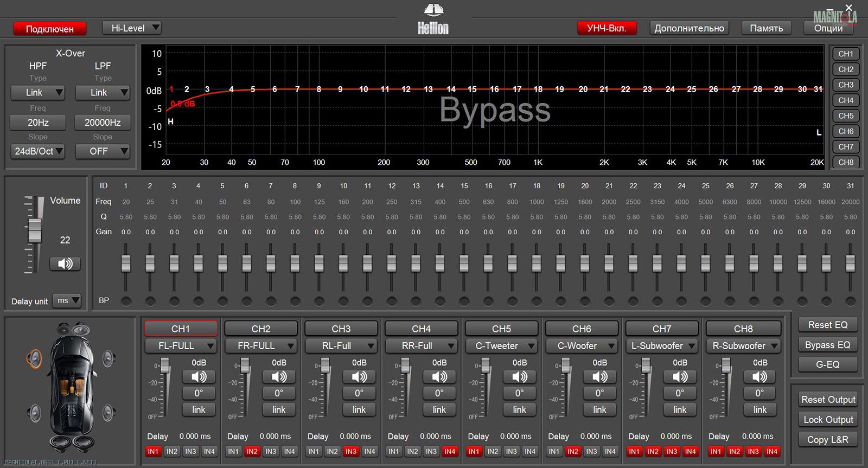
Task: Toggle bypass dot for band 1
Action: tap(126, 301)
